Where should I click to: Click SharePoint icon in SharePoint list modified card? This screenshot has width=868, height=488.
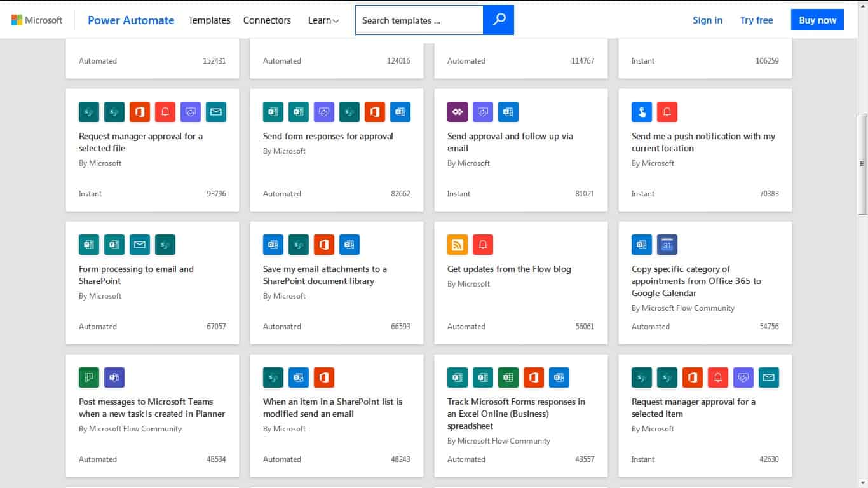(273, 377)
